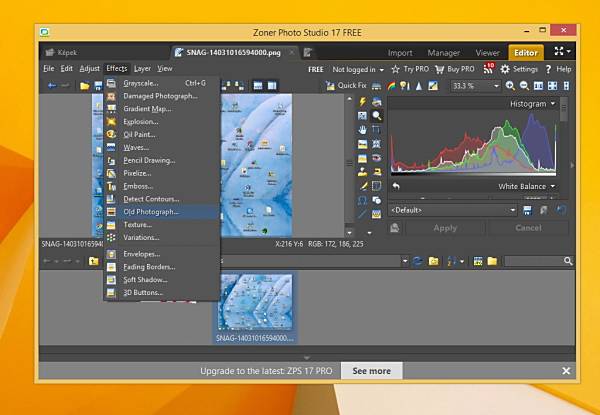The width and height of the screenshot is (600, 415).
Task: Click the curves edit icon
Action: (433, 86)
